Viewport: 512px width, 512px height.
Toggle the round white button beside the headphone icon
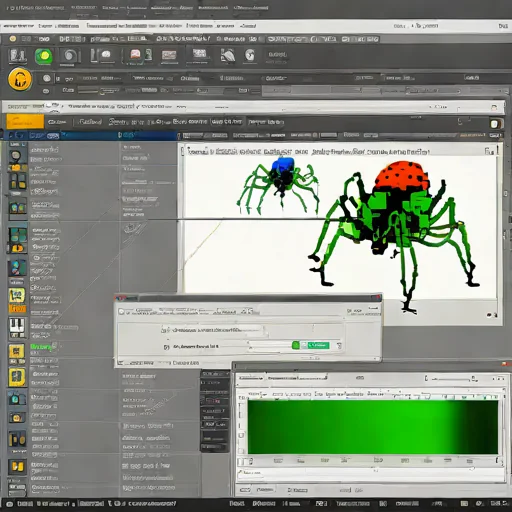(47, 78)
